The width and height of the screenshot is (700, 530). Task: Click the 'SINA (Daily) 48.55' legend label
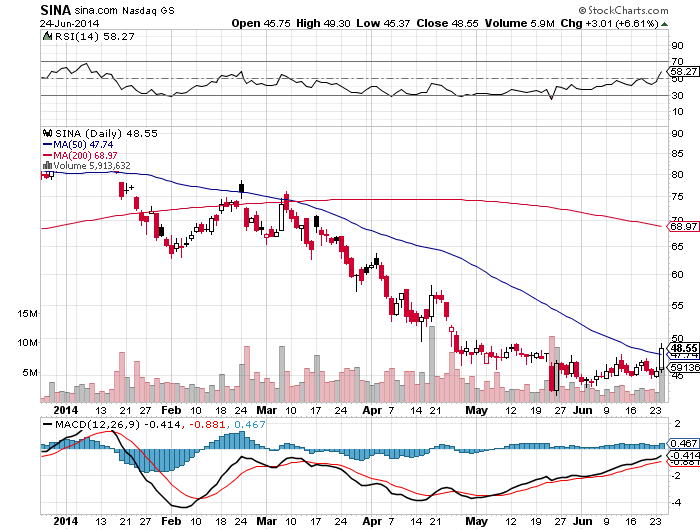point(106,134)
